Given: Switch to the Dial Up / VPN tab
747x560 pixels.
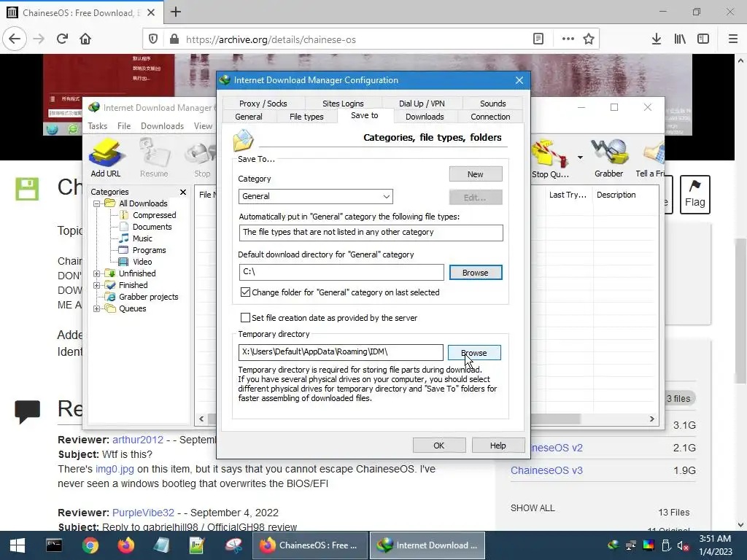Looking at the screenshot, I should coord(422,104).
